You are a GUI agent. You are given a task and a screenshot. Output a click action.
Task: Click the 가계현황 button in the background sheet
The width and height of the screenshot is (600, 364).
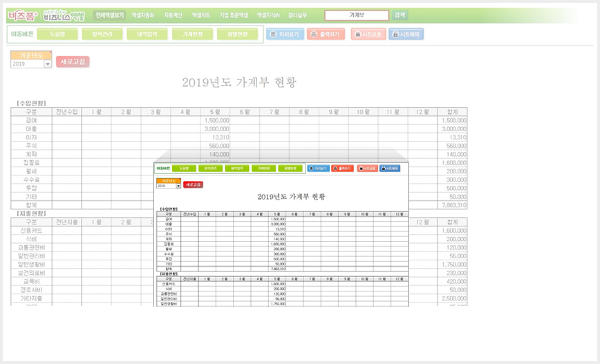[x=192, y=34]
